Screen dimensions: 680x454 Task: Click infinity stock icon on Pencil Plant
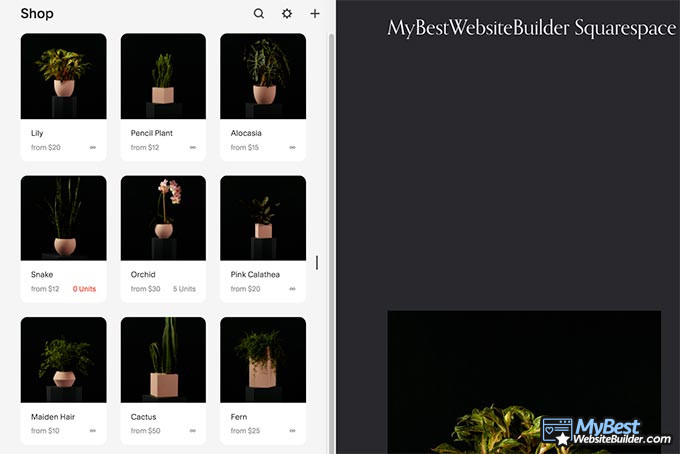(193, 147)
